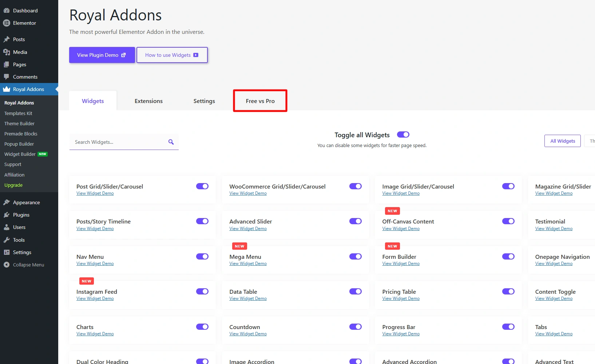The height and width of the screenshot is (364, 595).
Task: Click the Magazine Grid/Slider widget title
Action: tap(563, 186)
